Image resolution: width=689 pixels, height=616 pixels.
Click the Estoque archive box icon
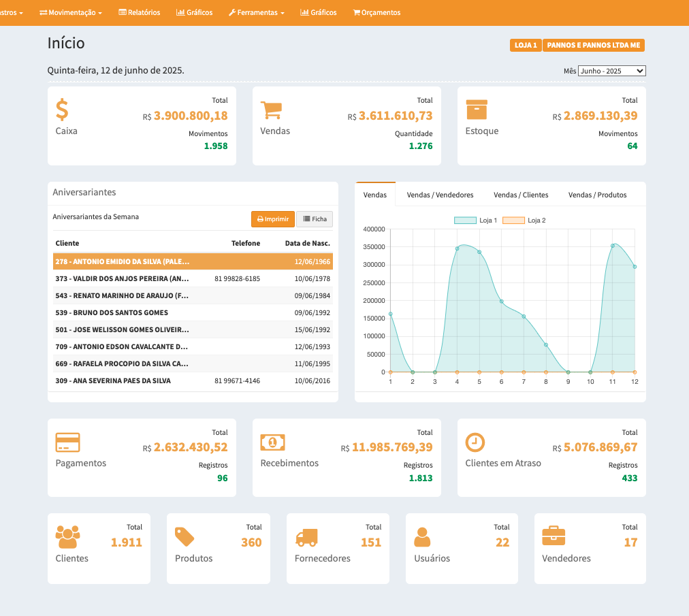tap(477, 110)
